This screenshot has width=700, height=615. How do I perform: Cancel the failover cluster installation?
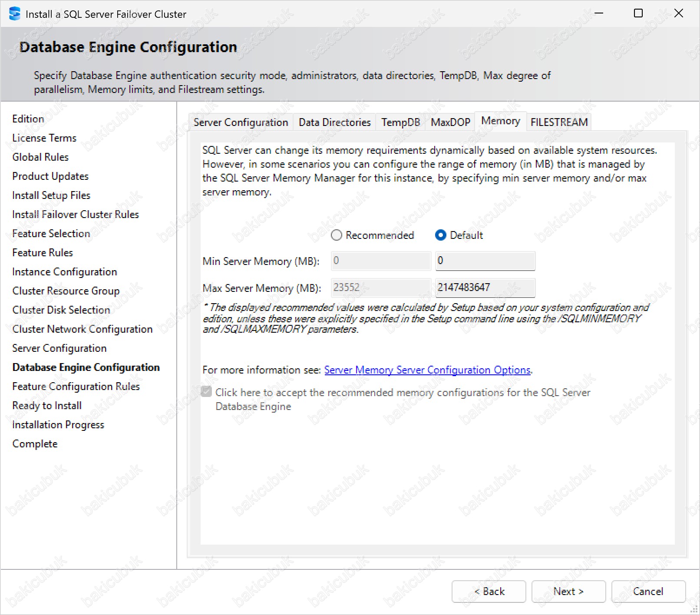(648, 592)
